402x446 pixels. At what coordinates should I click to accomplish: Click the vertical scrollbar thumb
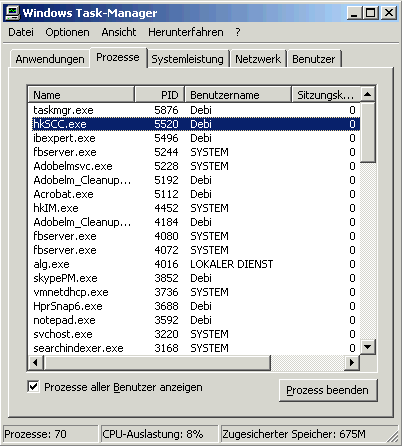368,133
